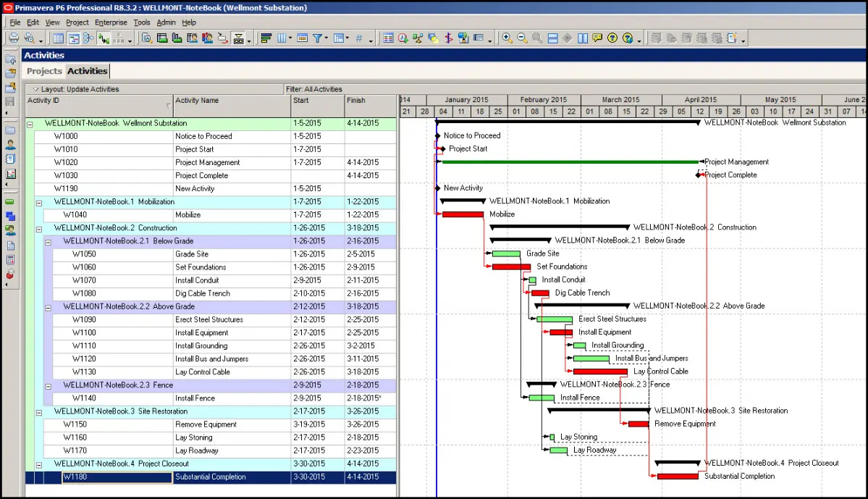Show the Activity Table view
868x499 pixels.
58,38
